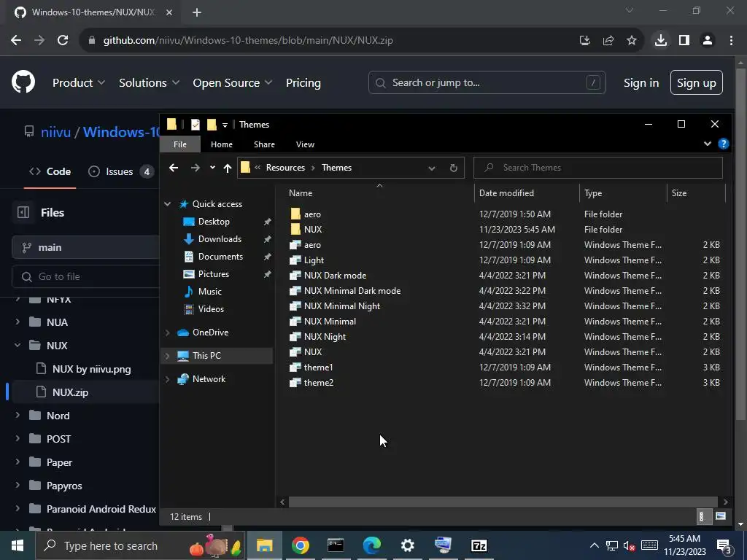Open the View ribbon tab
747x560 pixels.
305,144
